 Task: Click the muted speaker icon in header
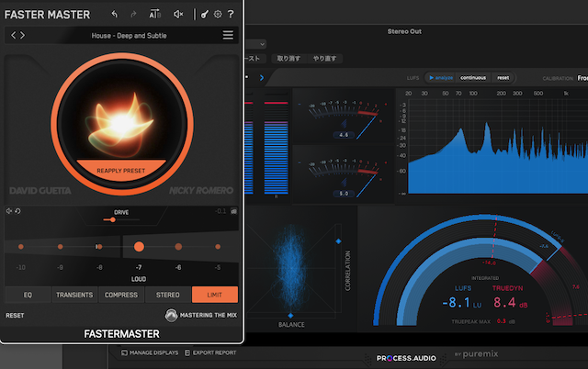tap(178, 15)
